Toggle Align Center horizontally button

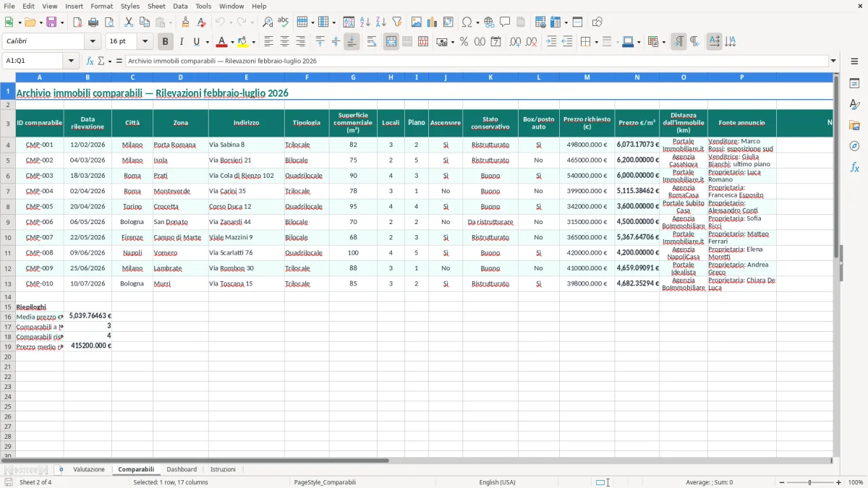[x=284, y=42]
